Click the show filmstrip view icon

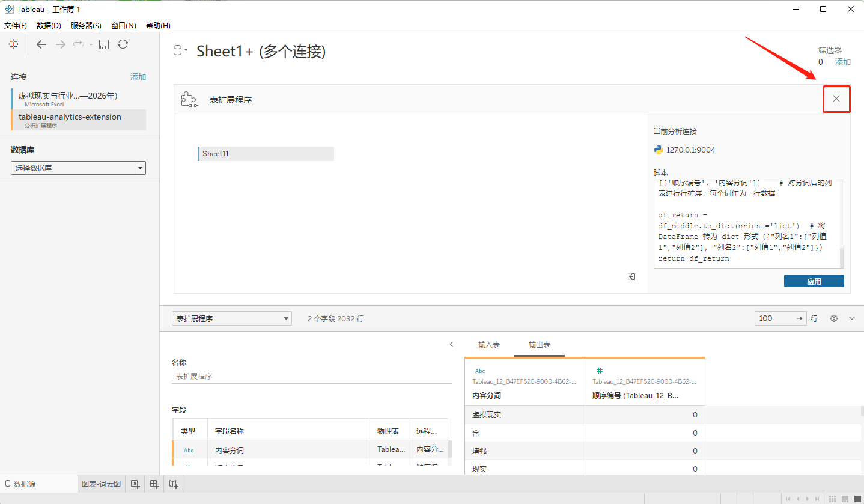845,499
